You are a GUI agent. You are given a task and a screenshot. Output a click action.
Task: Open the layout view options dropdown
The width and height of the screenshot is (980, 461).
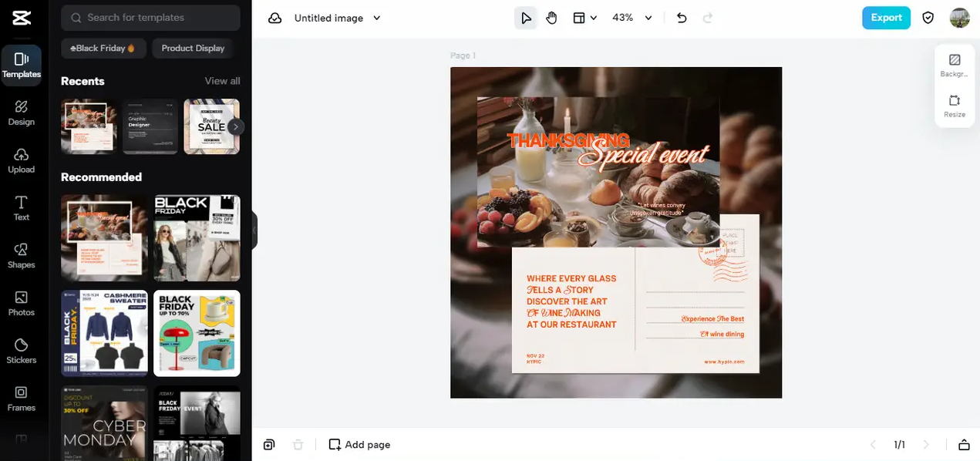coord(584,18)
